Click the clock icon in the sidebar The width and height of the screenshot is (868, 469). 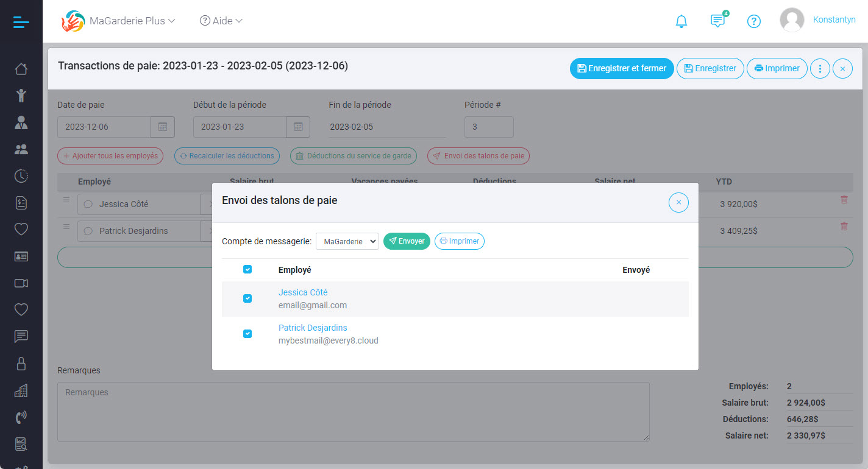point(21,175)
